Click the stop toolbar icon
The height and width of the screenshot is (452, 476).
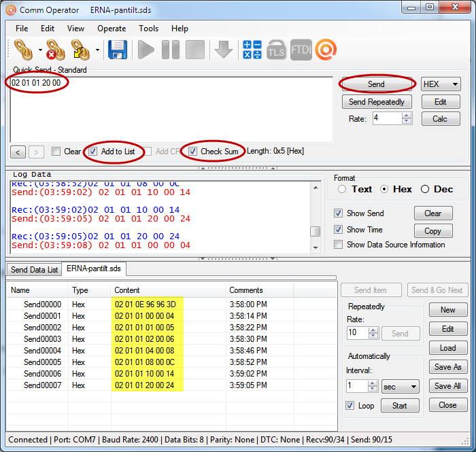[195, 50]
